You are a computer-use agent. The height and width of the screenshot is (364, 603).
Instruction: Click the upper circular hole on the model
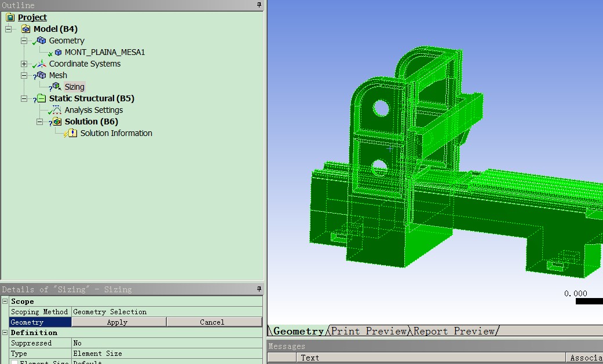381,108
